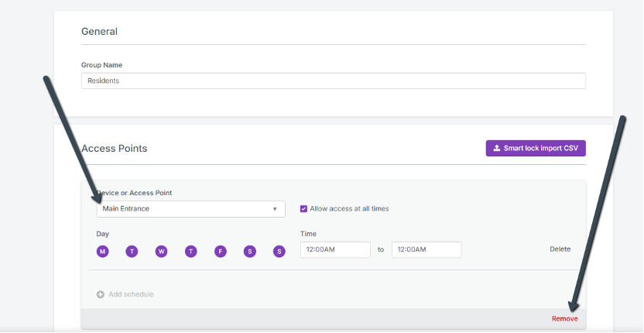644x333 pixels.
Task: Click the upload icon on the CSV import button
Action: [497, 148]
